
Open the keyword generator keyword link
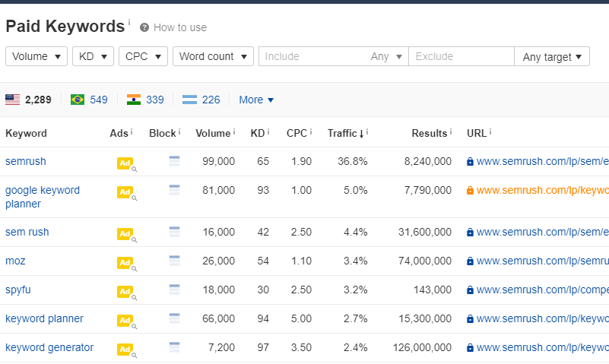point(49,347)
